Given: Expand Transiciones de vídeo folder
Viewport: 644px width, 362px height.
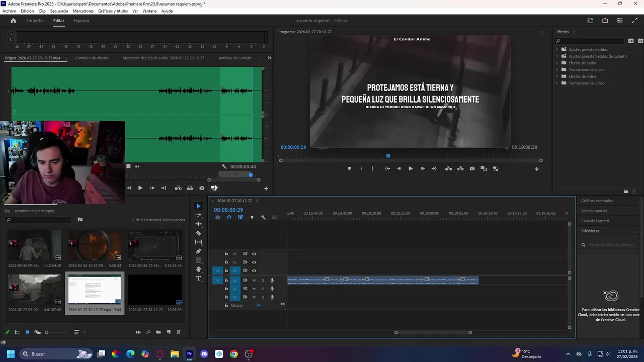Looking at the screenshot, I should click(x=557, y=83).
